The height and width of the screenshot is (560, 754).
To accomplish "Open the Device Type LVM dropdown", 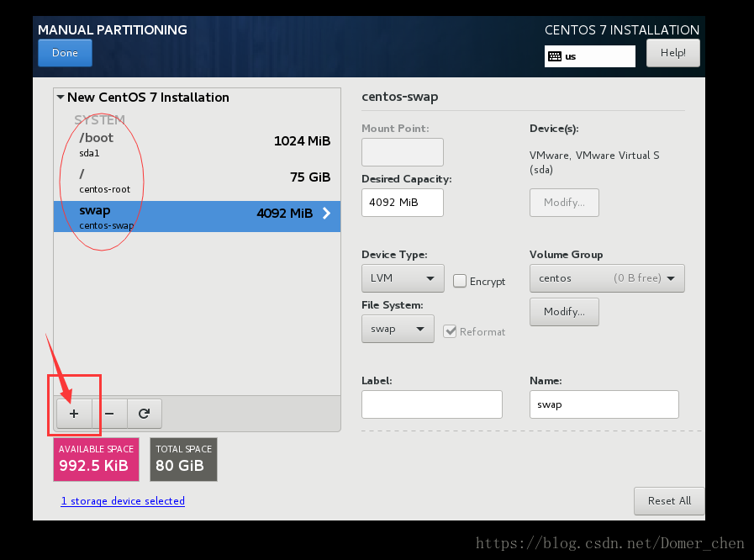I will coord(403,278).
